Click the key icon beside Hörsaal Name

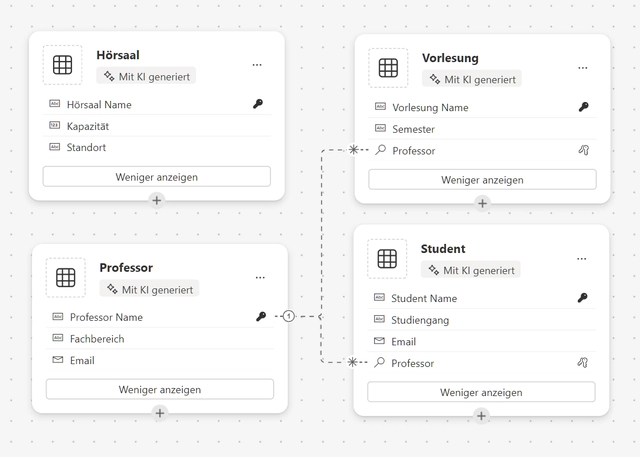click(x=258, y=104)
